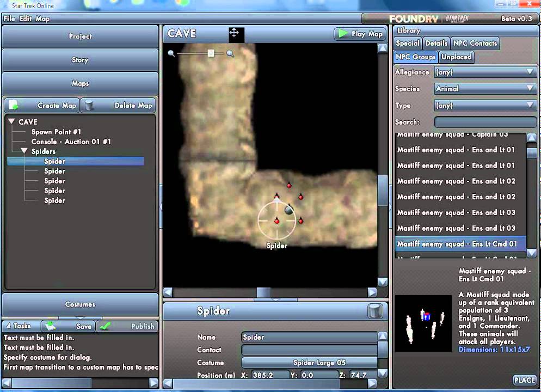The width and height of the screenshot is (541, 392).
Task: Click the Search input field
Action: coord(485,122)
